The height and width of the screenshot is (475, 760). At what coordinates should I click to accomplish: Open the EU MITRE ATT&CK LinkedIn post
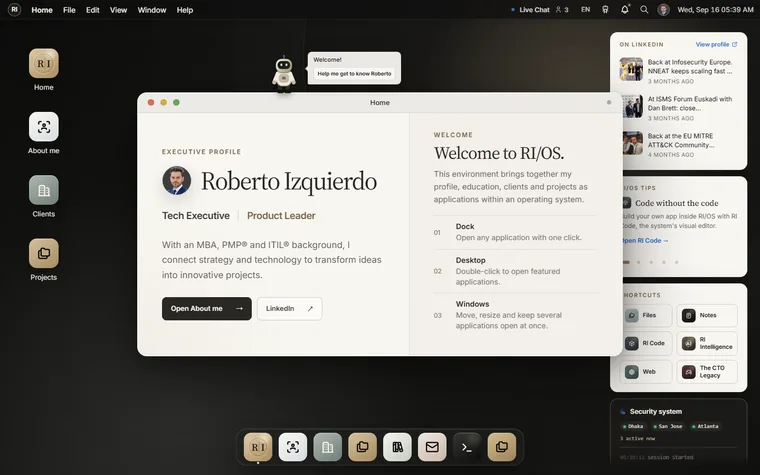(x=679, y=144)
